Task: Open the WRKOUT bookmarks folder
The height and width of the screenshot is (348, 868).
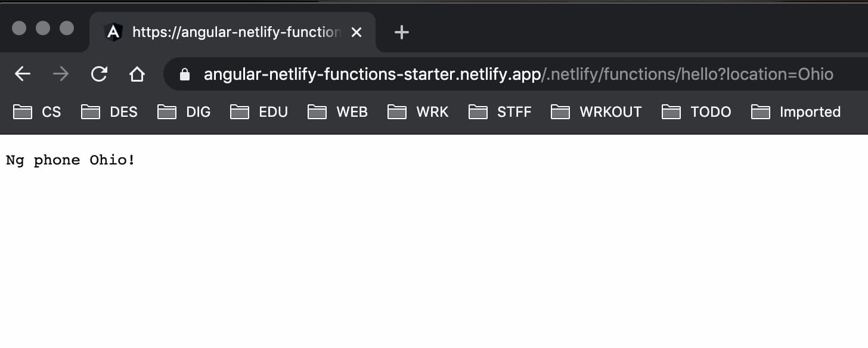Action: (596, 112)
